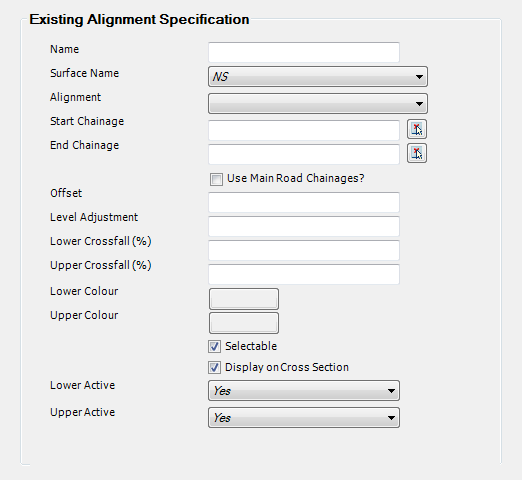
Task: Open the Upper Active dropdown
Action: pos(304,418)
